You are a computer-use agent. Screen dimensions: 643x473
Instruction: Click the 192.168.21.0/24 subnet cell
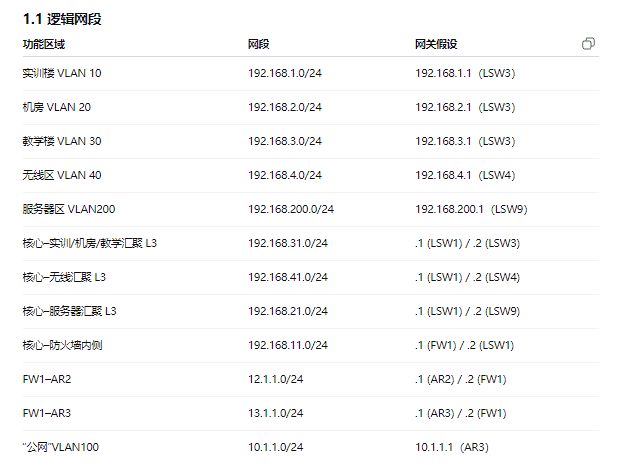pyautogui.click(x=288, y=311)
